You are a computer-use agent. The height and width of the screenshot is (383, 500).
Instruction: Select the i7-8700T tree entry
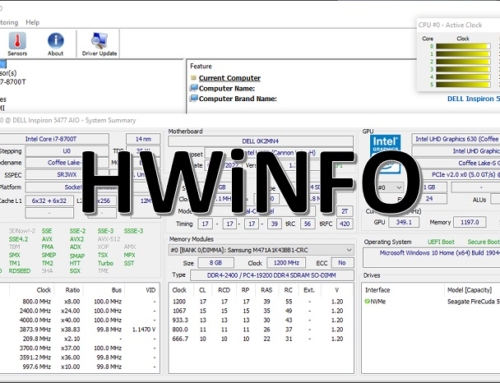pos(13,82)
